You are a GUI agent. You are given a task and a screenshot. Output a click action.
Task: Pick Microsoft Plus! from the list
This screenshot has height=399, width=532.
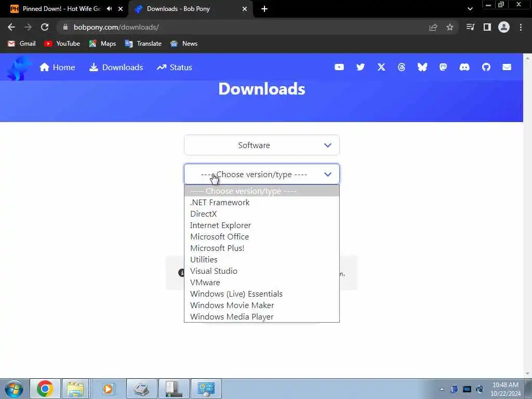point(262,248)
